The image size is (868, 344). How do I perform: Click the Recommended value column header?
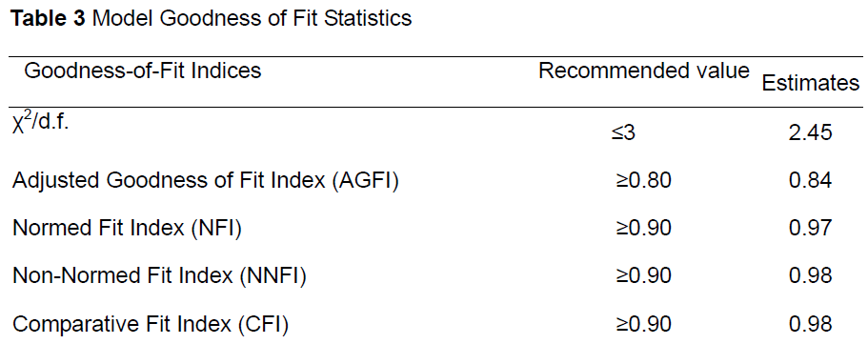(x=644, y=71)
